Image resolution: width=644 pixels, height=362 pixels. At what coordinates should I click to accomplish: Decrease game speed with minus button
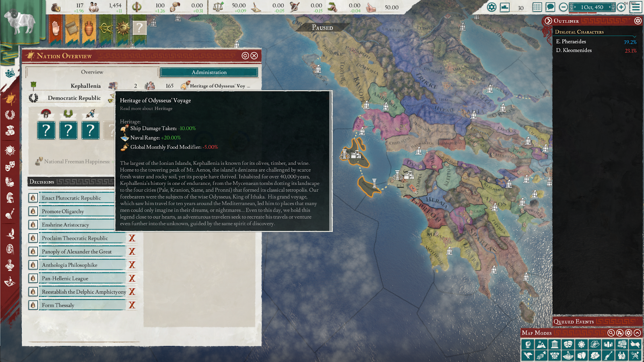(563, 7)
